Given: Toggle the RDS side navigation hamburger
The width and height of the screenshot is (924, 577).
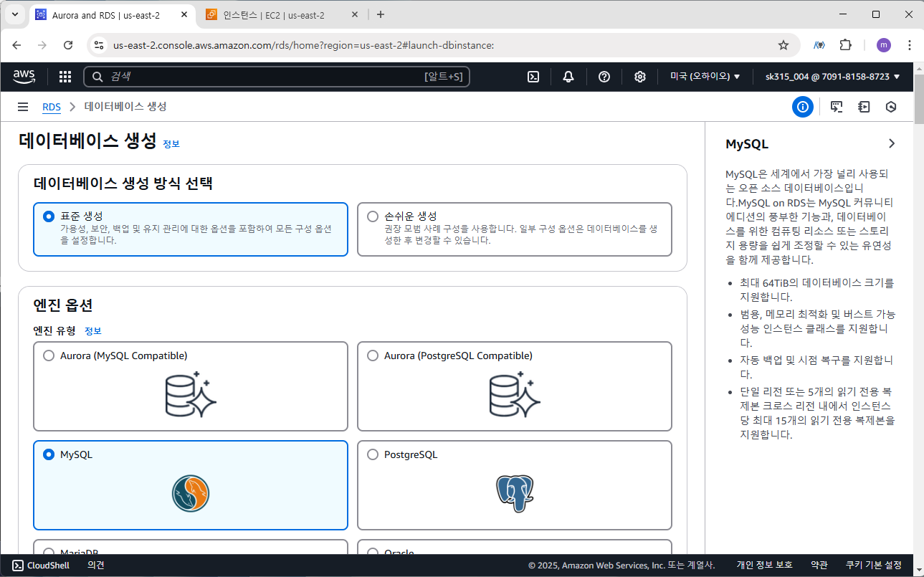Looking at the screenshot, I should click(x=23, y=107).
